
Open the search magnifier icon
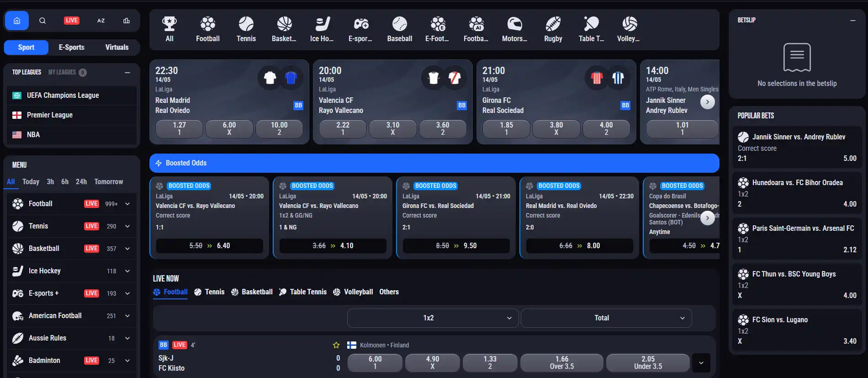[42, 21]
